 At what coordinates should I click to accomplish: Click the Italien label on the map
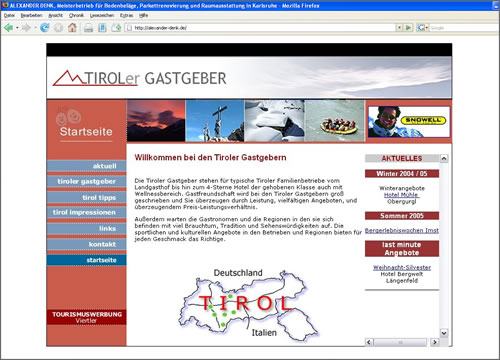pos(264,333)
